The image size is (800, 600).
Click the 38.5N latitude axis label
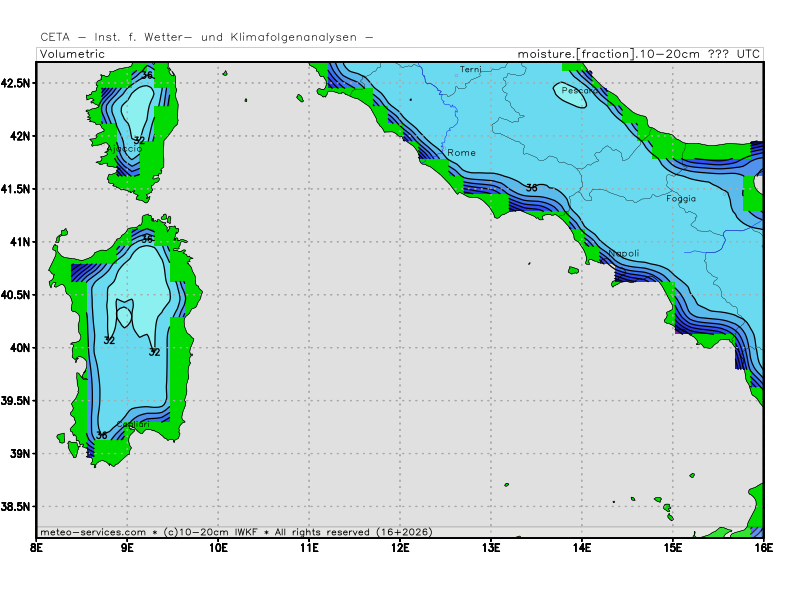click(x=17, y=507)
